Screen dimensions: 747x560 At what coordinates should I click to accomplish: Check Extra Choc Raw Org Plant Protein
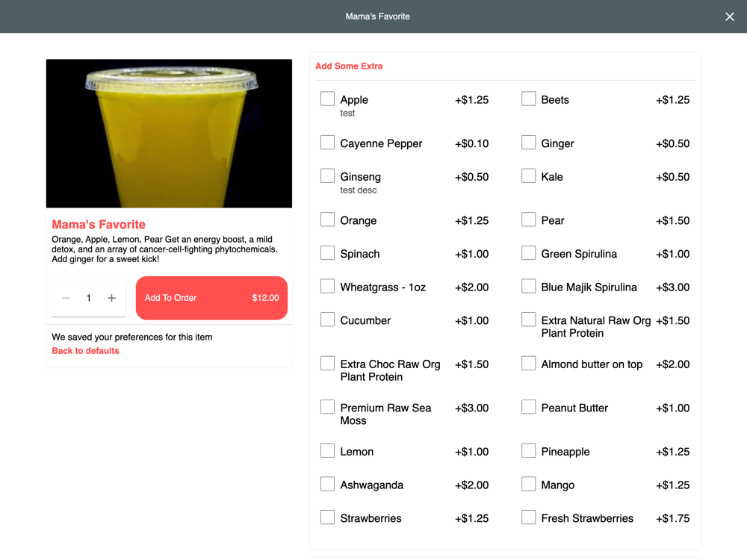point(327,364)
